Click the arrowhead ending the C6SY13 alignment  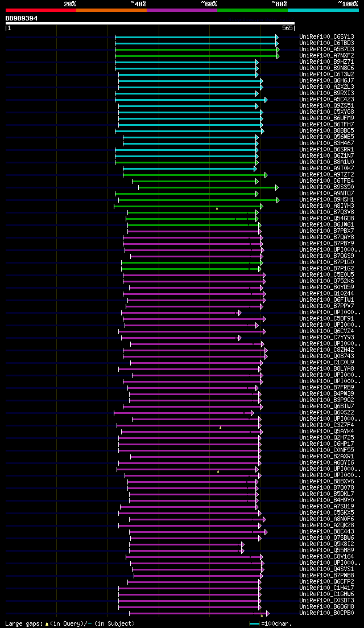(x=277, y=37)
